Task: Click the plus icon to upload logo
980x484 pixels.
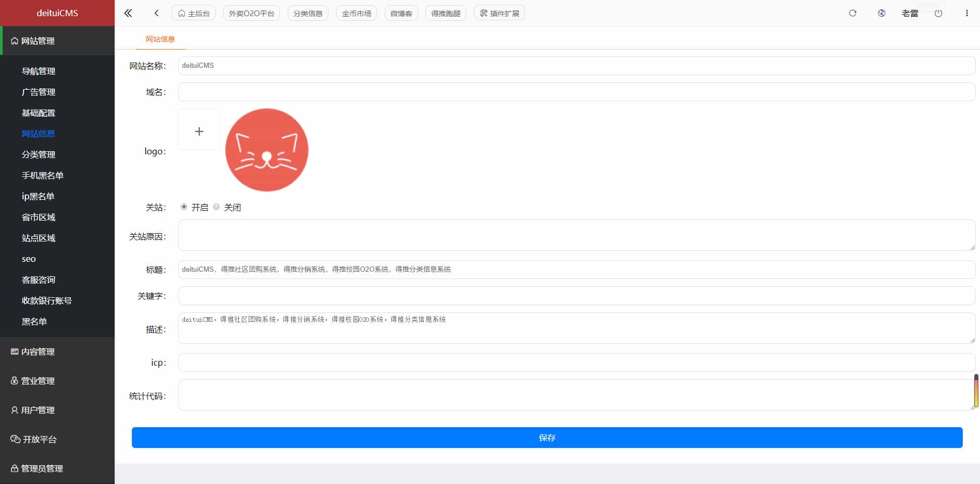Action: 199,129
